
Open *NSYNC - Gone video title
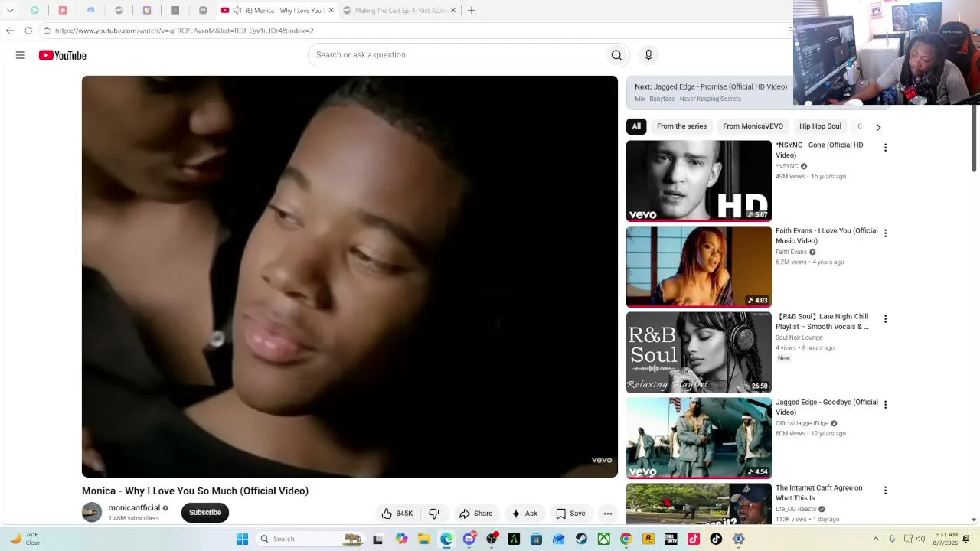coord(819,150)
